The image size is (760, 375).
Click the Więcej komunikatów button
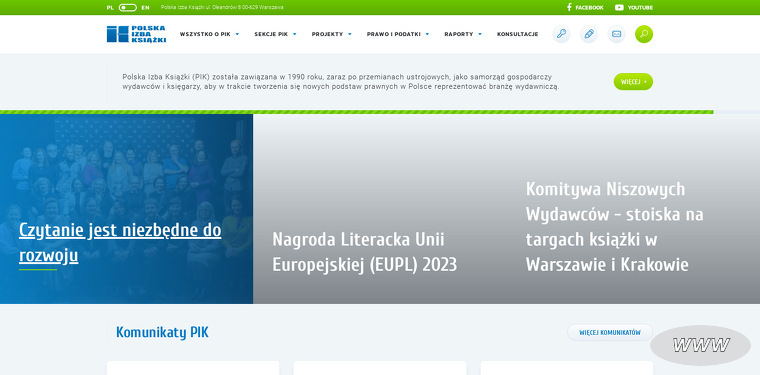click(x=610, y=333)
